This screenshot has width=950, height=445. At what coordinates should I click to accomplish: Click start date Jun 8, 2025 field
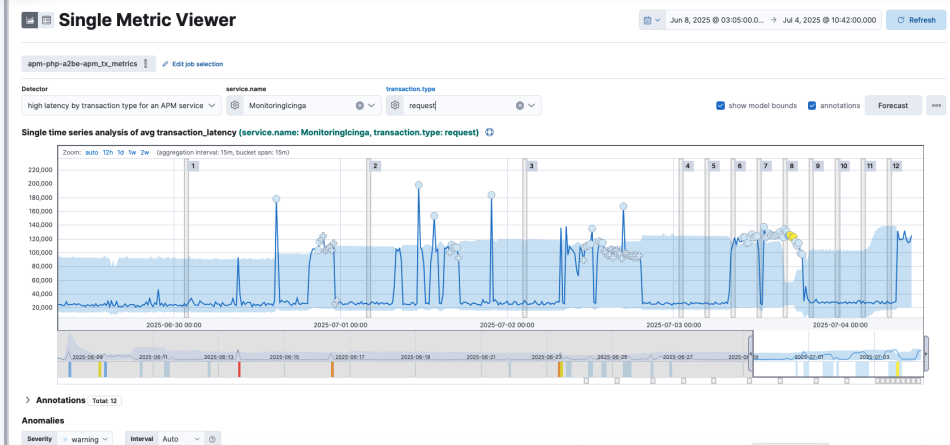tap(717, 20)
